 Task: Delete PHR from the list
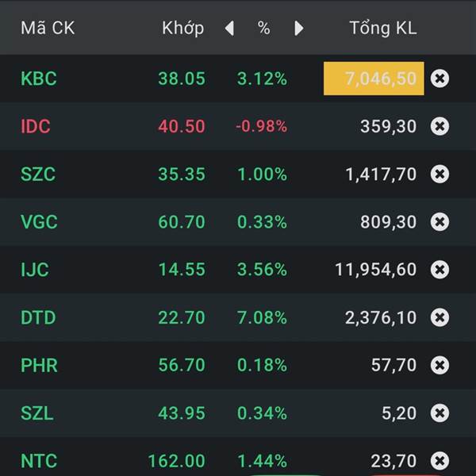[x=440, y=365]
